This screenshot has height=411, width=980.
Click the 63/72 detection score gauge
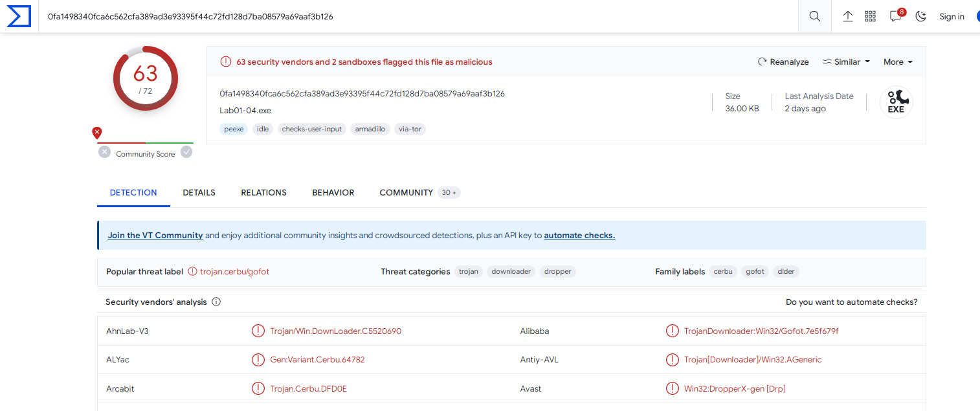(146, 78)
